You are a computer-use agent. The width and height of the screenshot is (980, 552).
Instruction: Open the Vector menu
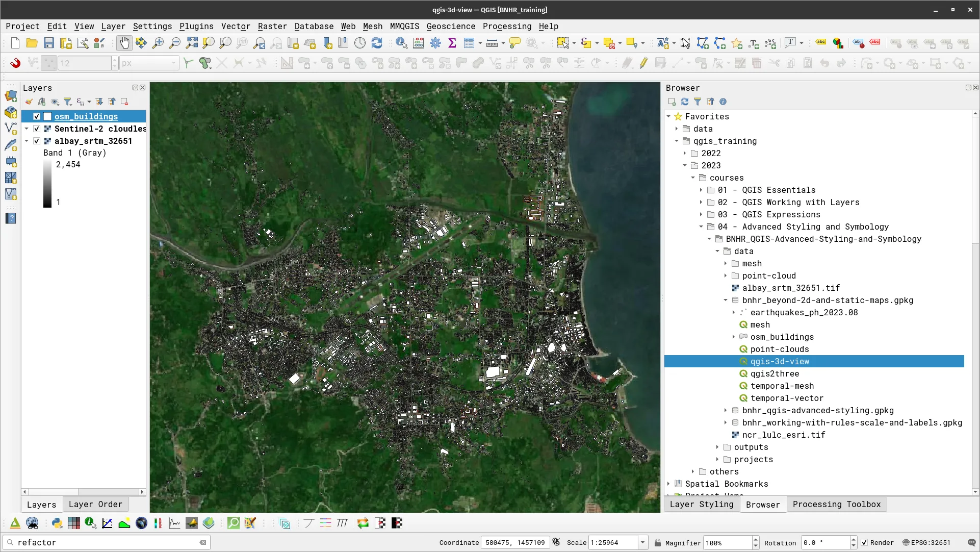click(235, 26)
